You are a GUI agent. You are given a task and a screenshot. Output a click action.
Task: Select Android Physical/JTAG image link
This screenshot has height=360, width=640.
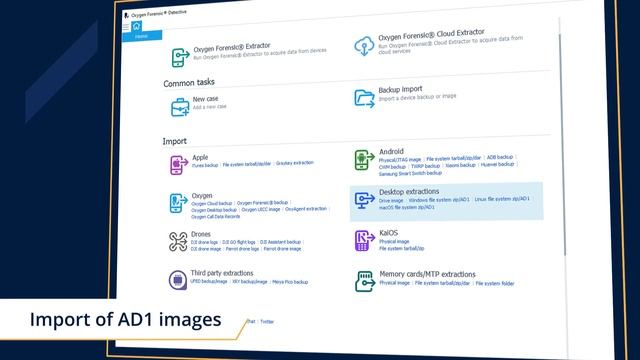pyautogui.click(x=400, y=160)
